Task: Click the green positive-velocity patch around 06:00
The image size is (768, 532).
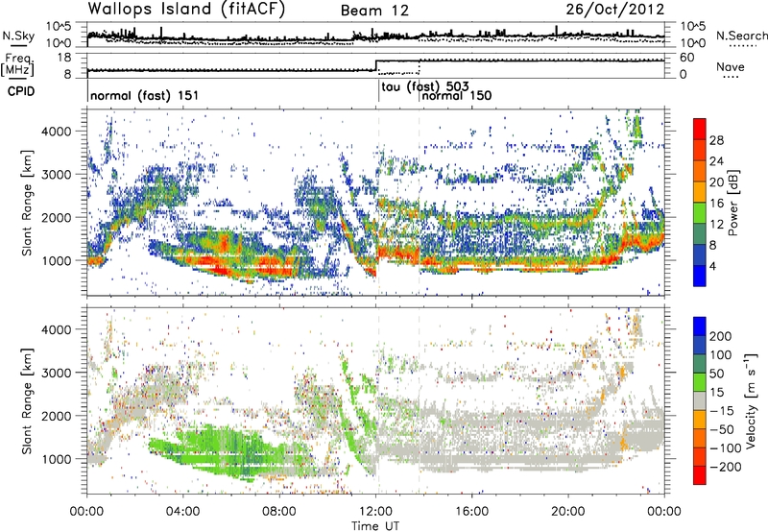Action: (230, 450)
